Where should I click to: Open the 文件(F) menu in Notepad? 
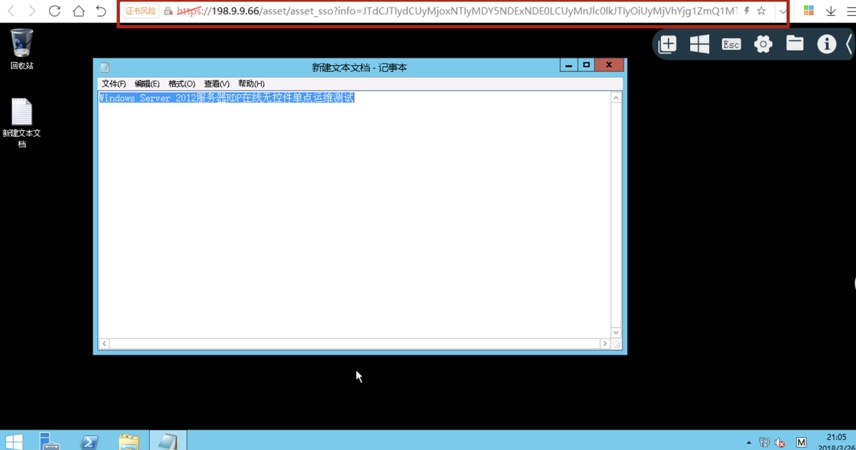114,84
